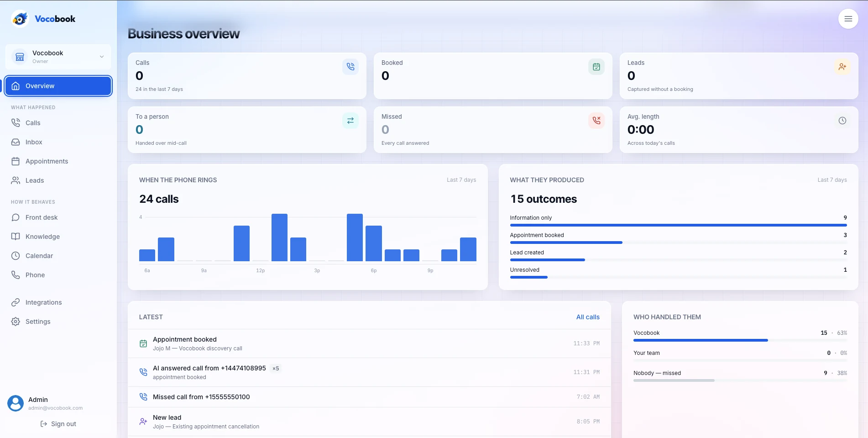Click the ×5 badge on AI answered call
Viewport: 868px width, 438px height.
276,369
